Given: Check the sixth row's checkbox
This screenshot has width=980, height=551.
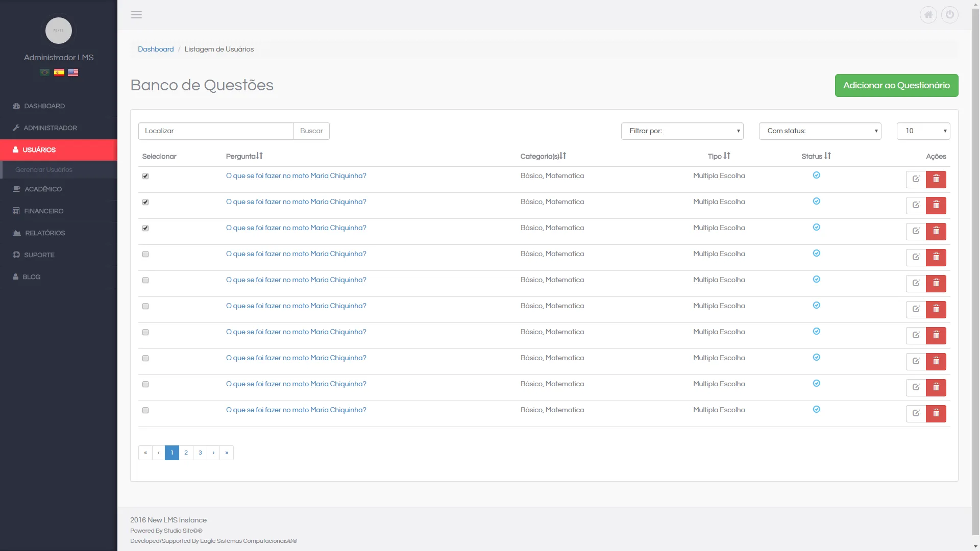Looking at the screenshot, I should (x=145, y=306).
